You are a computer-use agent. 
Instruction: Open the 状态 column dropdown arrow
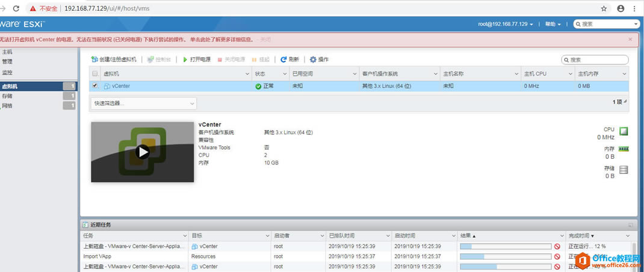(285, 74)
